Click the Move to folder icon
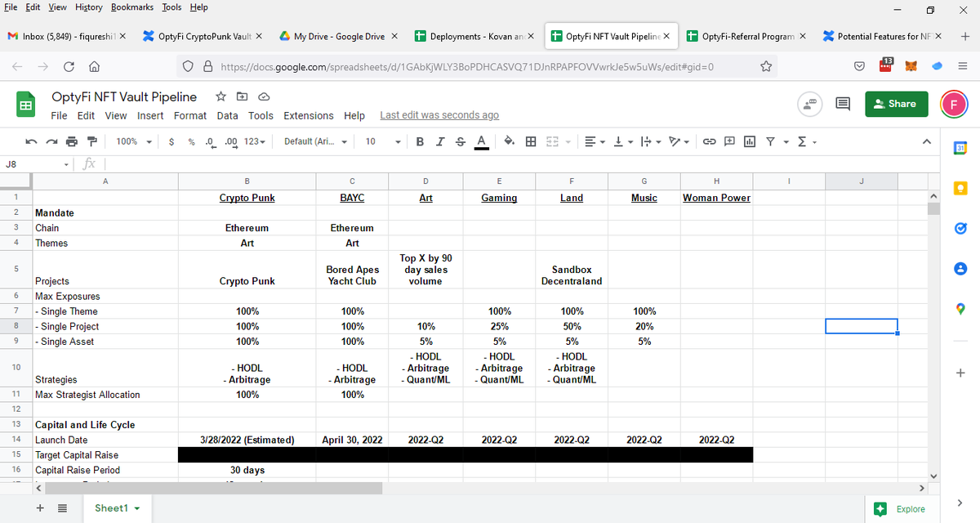The image size is (980, 523). click(x=242, y=96)
